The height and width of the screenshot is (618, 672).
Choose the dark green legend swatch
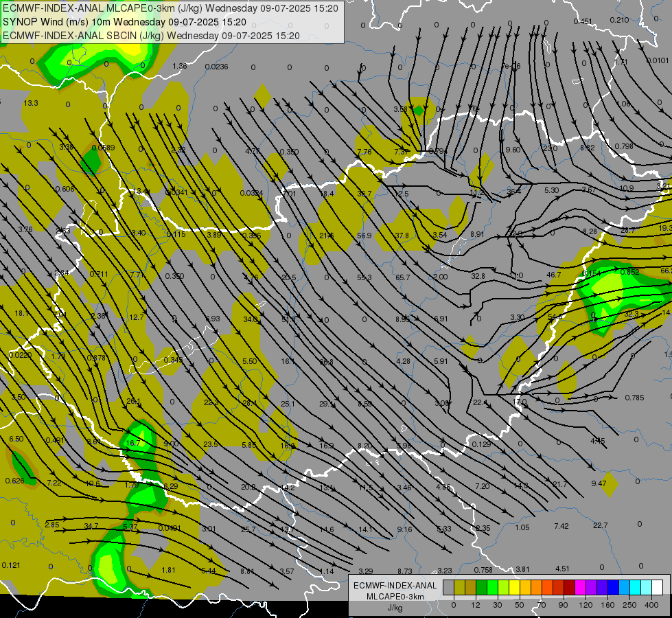click(481, 587)
